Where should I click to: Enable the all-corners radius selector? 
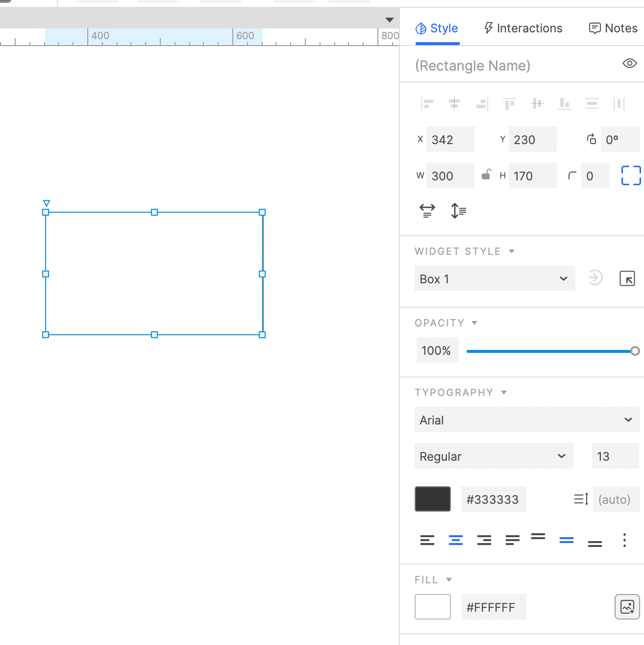click(632, 175)
